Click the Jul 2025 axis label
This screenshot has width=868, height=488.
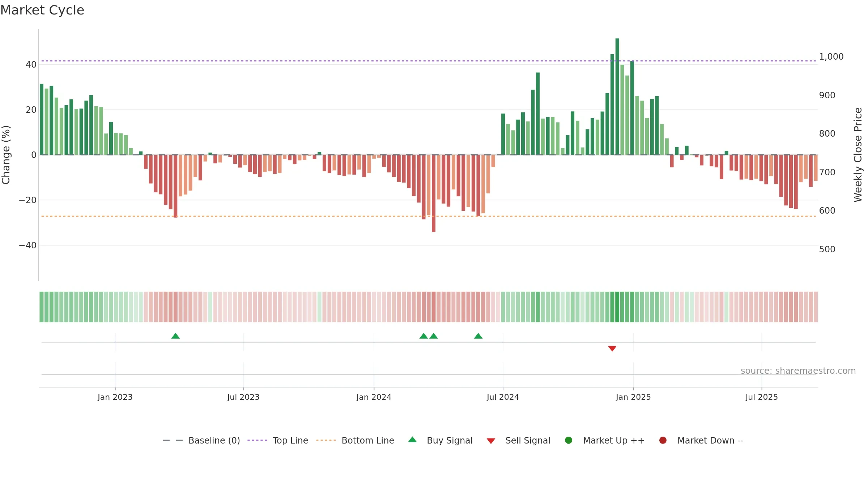click(762, 397)
